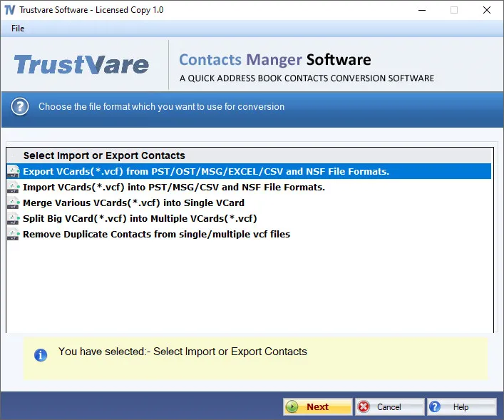Image resolution: width=504 pixels, height=420 pixels.
Task: Minimize the Trustvare Software window
Action: coord(422,10)
